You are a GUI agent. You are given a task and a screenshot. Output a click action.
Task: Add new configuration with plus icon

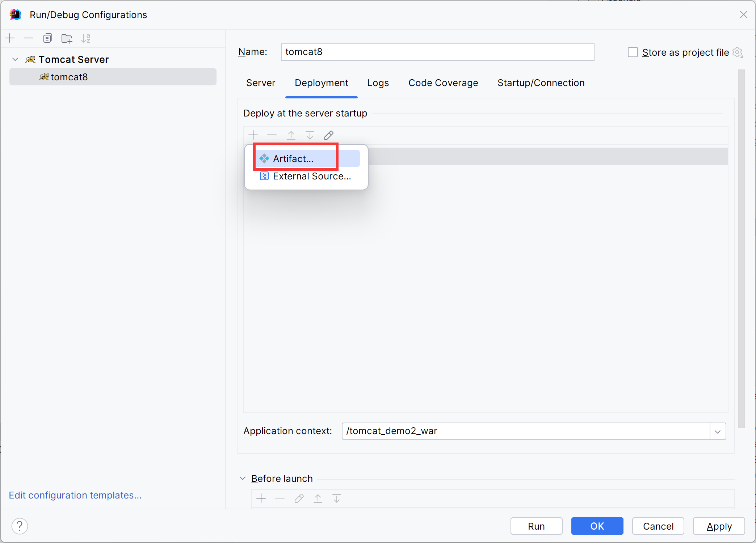10,38
